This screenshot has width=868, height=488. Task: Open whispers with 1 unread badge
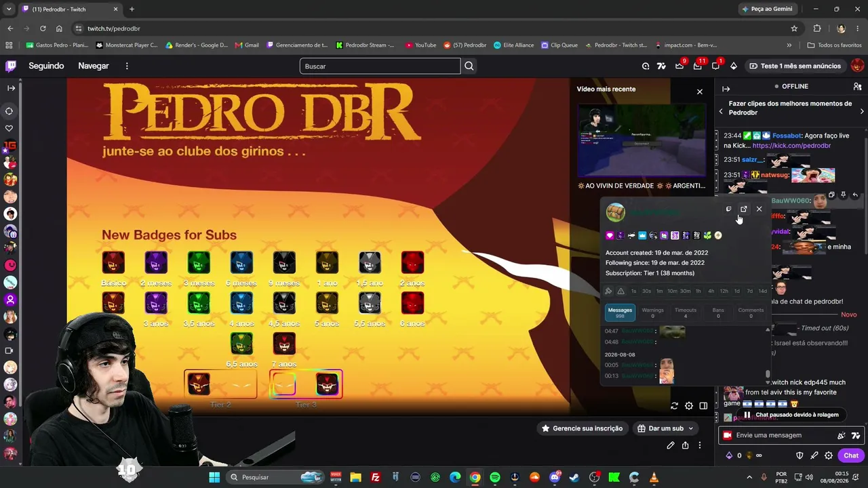(715, 66)
